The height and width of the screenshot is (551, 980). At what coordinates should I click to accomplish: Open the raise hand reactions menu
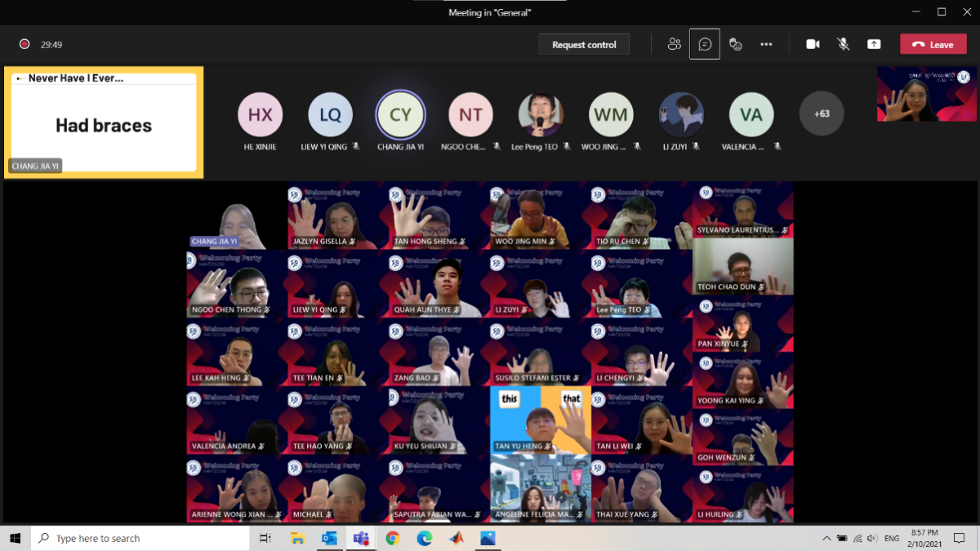pos(735,44)
